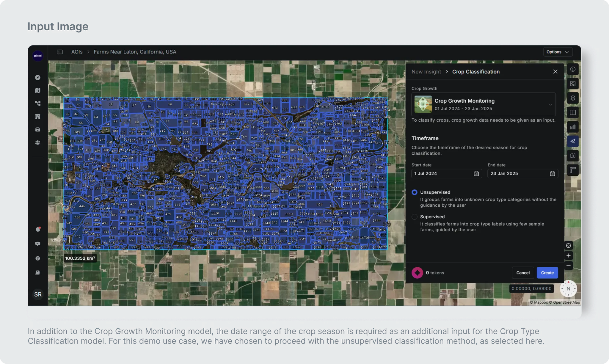Open the End date calendar picker
The width and height of the screenshot is (609, 364).
552,174
